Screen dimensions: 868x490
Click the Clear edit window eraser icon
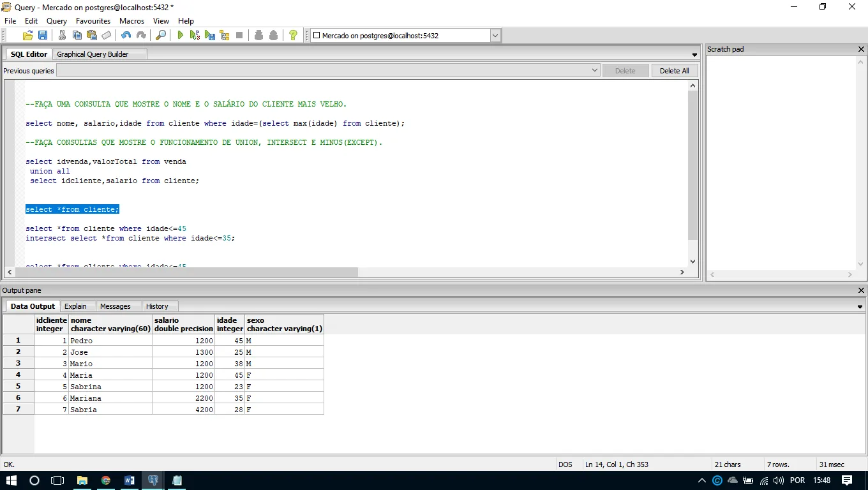click(107, 36)
